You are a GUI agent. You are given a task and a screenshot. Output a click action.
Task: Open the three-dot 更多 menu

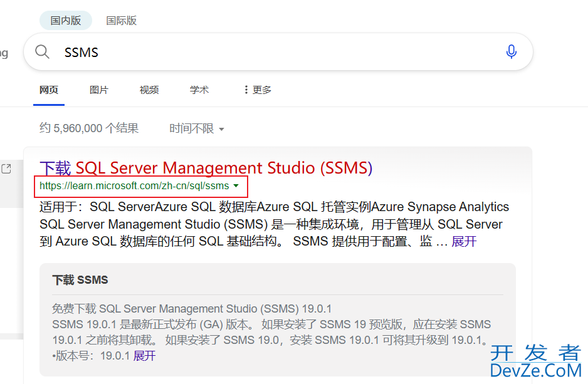(258, 90)
